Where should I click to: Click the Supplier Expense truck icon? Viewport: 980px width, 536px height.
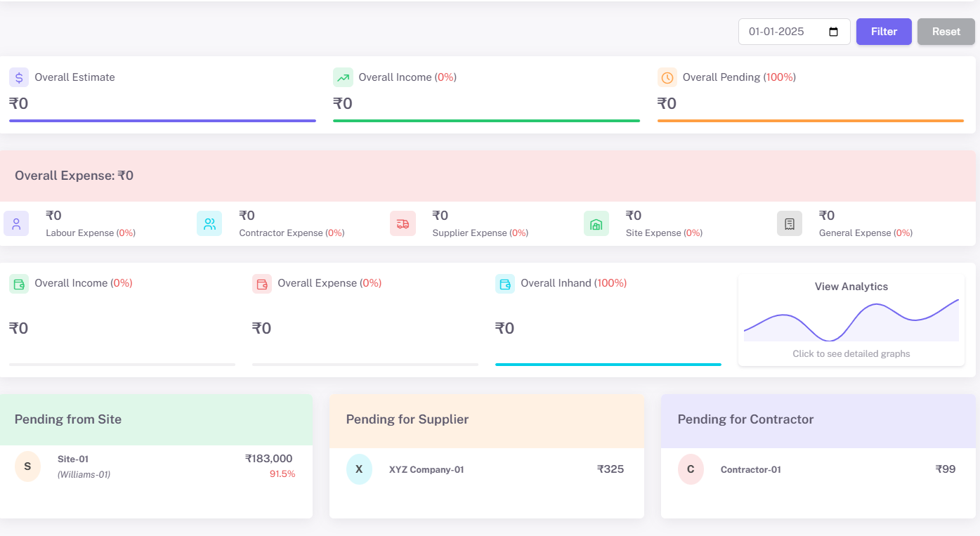403,223
